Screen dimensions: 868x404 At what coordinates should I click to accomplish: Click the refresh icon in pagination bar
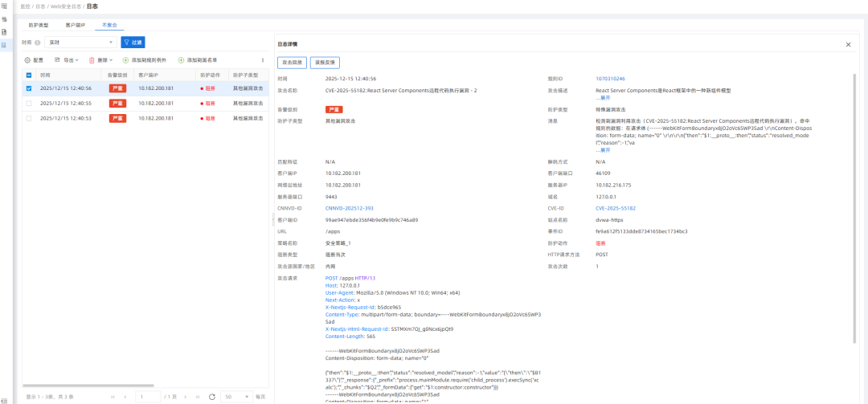(212, 397)
